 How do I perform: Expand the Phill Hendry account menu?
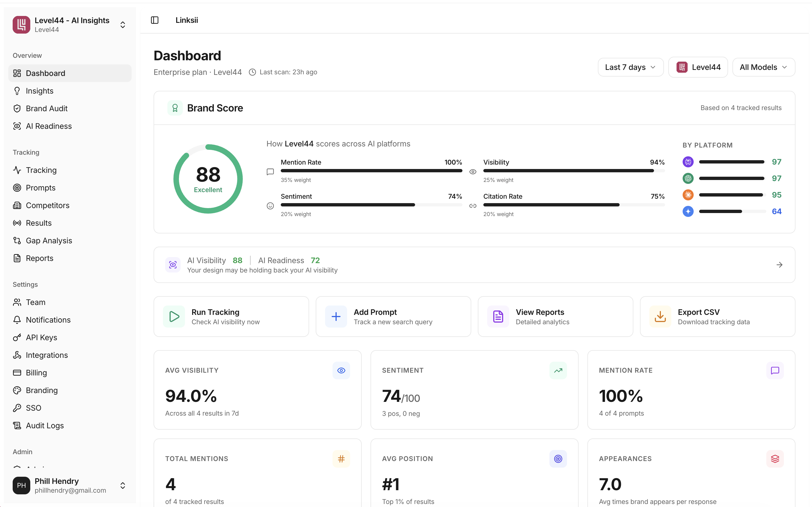coord(123,485)
